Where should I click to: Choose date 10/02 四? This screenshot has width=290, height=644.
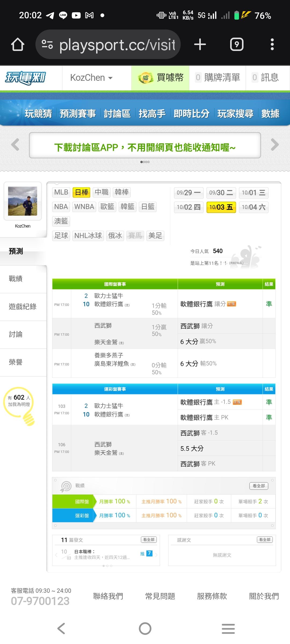(189, 207)
